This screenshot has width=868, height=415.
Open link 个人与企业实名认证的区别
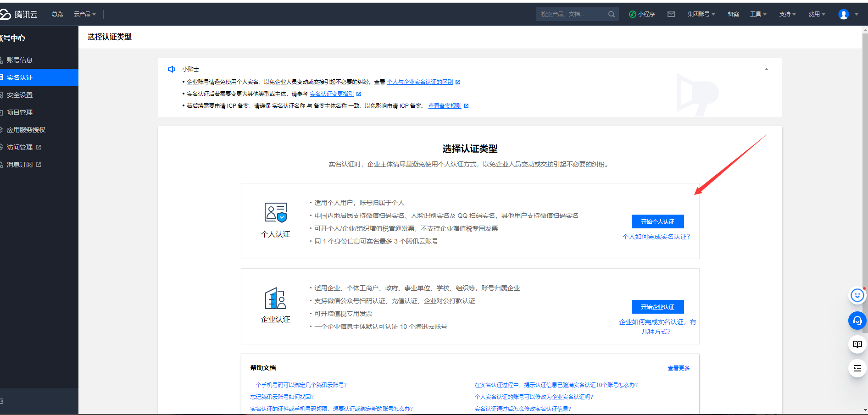(420, 82)
